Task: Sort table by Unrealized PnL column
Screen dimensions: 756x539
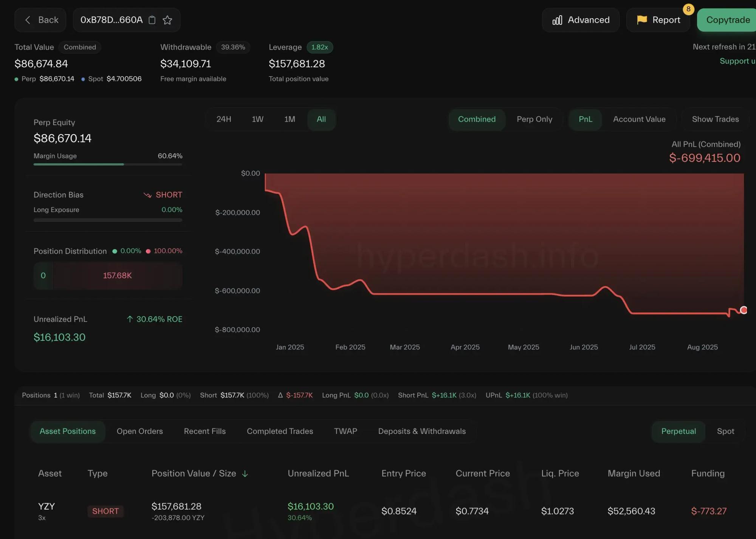Action: point(318,474)
